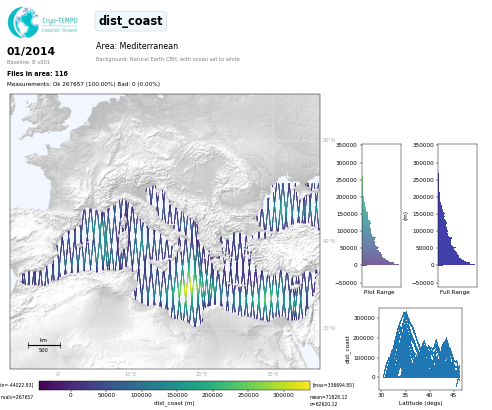Open the Full Range histogram
This screenshot has height=410, width=492.
pos(457,215)
